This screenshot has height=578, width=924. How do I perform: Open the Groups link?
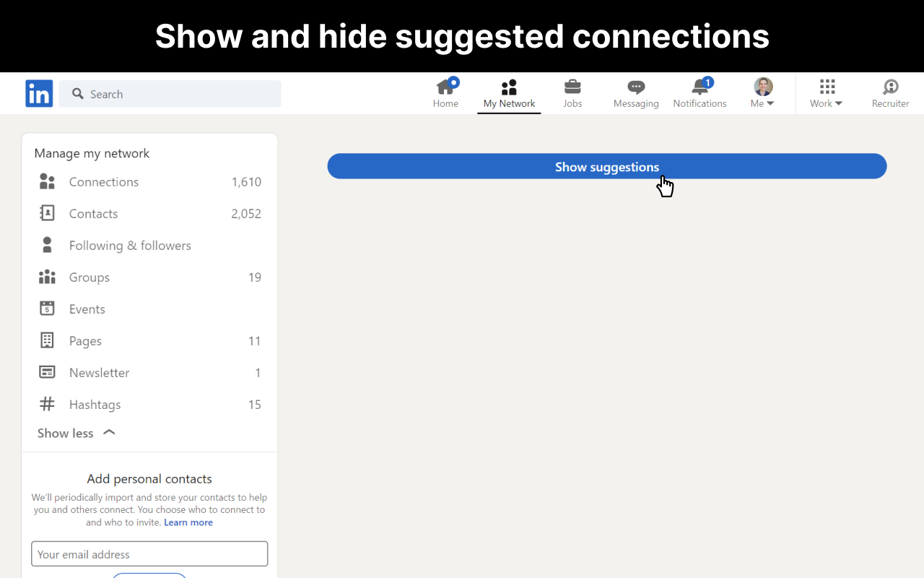[90, 277]
